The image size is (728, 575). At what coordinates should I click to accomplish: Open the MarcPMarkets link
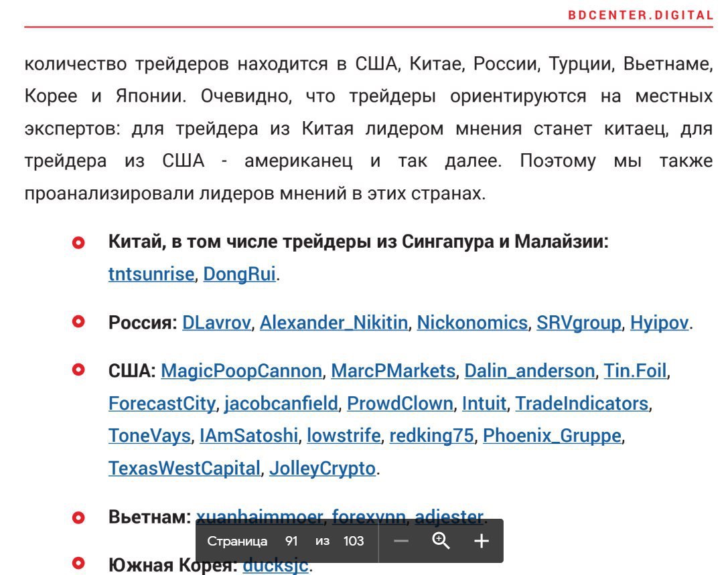[x=393, y=371]
